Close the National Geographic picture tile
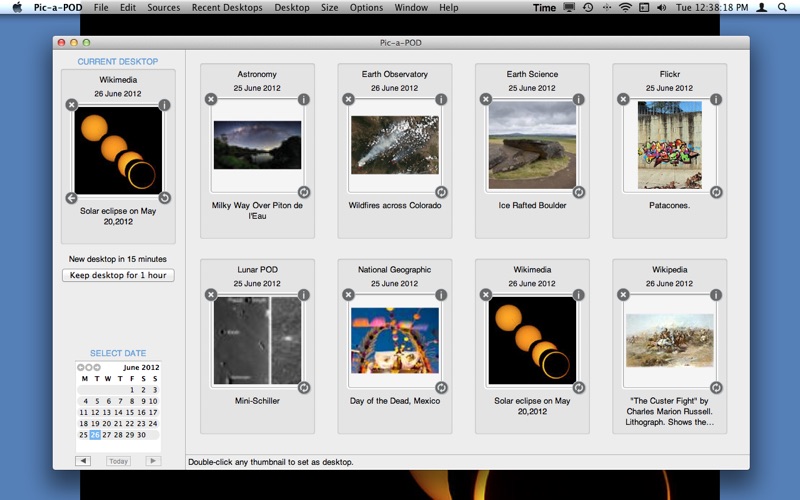800x500 pixels. coord(348,295)
